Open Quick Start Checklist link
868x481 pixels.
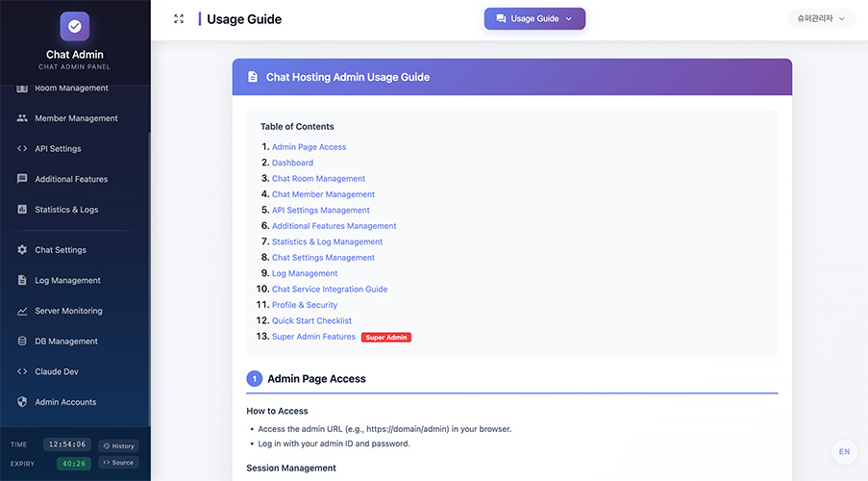311,321
